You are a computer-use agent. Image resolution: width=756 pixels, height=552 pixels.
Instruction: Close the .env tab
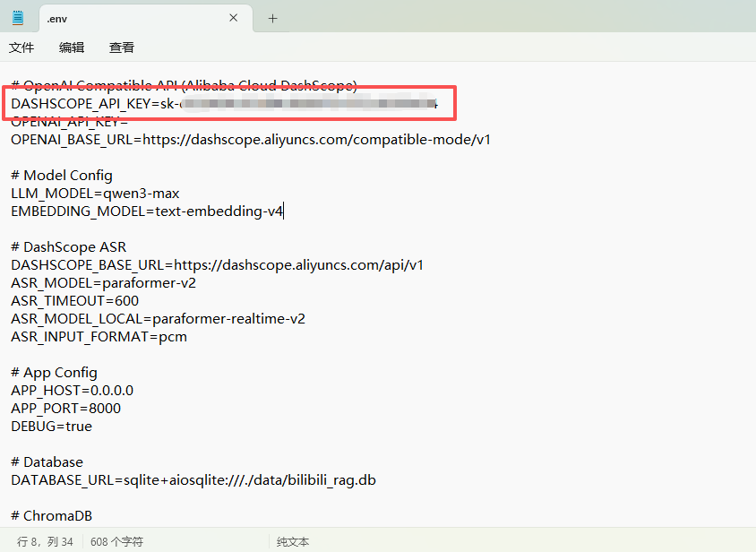(x=234, y=18)
